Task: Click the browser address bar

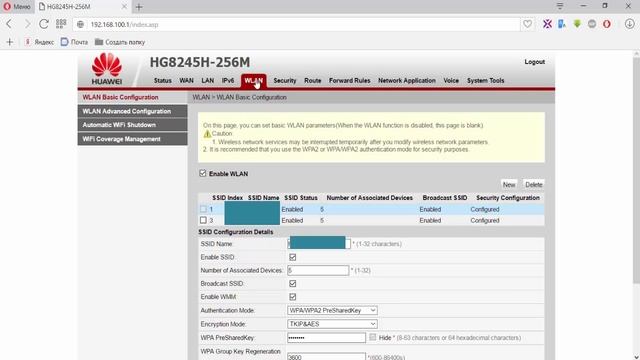Action: [x=296, y=24]
